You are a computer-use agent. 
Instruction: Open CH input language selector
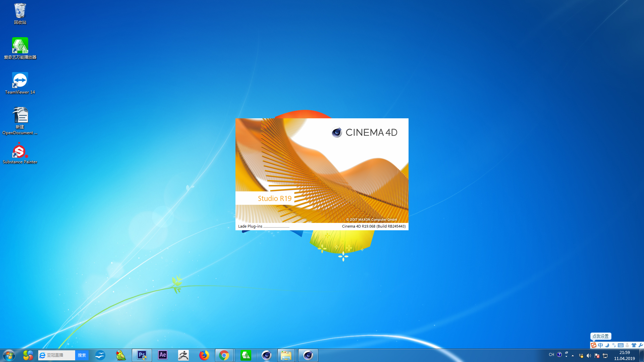click(551, 355)
